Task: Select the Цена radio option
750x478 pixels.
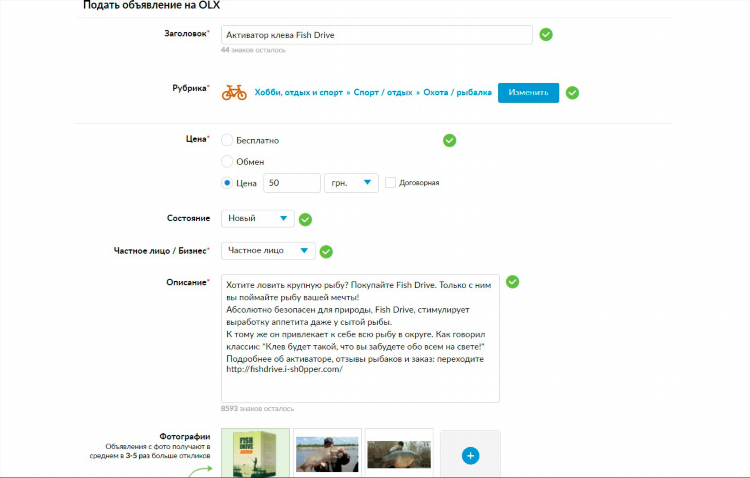Action: click(x=227, y=183)
